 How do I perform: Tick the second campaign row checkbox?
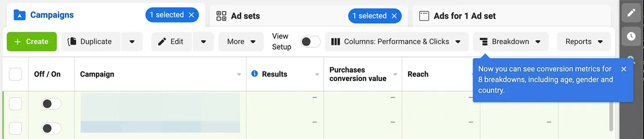coord(15,128)
